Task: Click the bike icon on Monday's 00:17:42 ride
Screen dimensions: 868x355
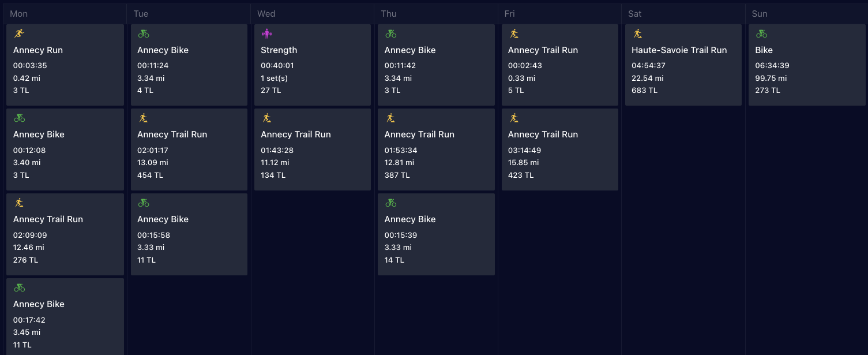Action: tap(20, 287)
